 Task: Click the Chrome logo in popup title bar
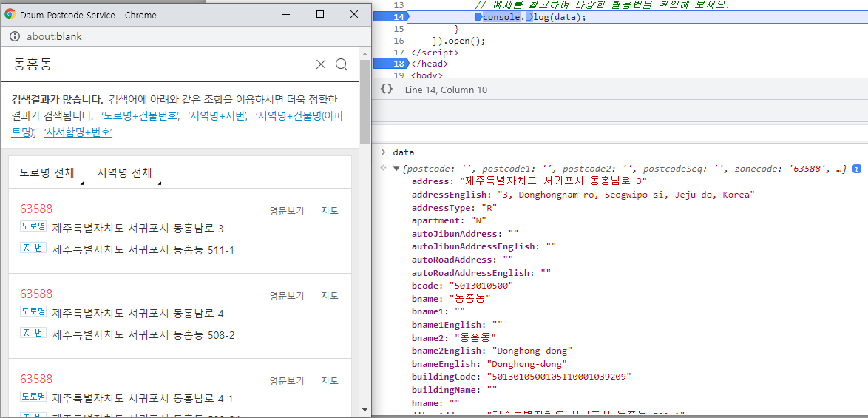10,15
